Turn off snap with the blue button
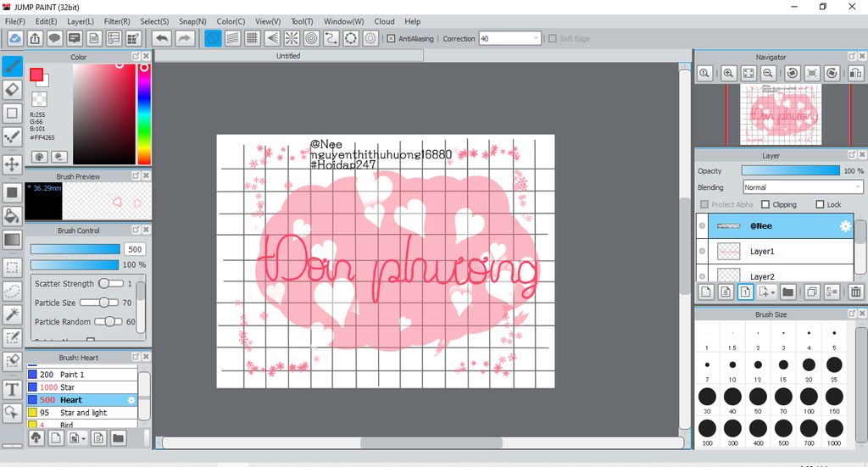868x467 pixels. tap(213, 38)
